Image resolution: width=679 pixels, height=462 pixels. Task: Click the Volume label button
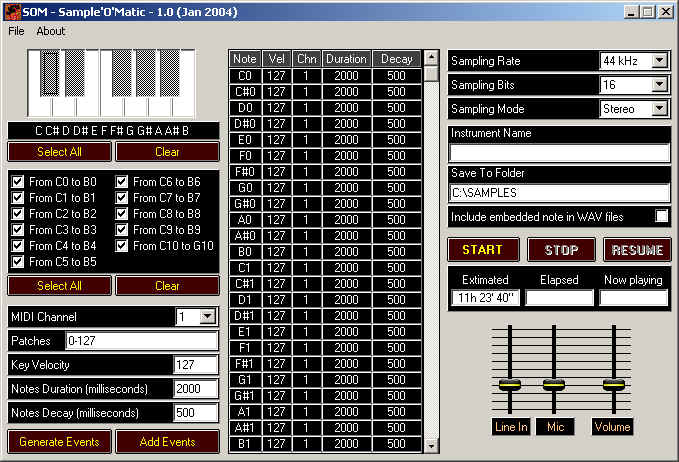(x=612, y=427)
